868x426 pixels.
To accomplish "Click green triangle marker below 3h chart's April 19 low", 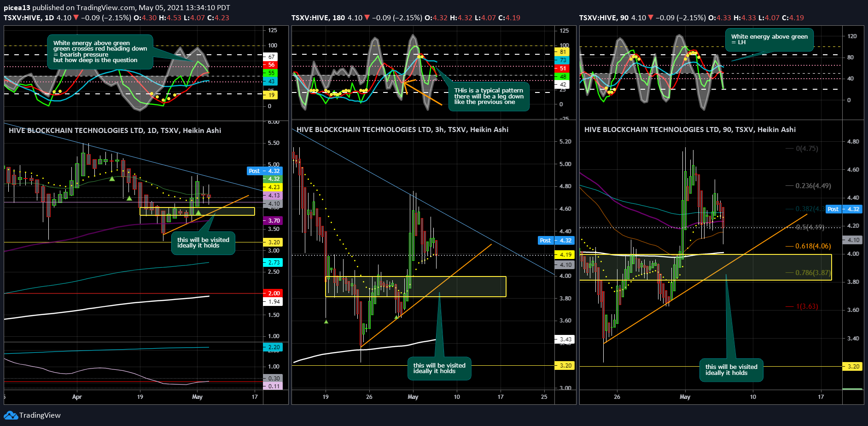I will coord(326,322).
